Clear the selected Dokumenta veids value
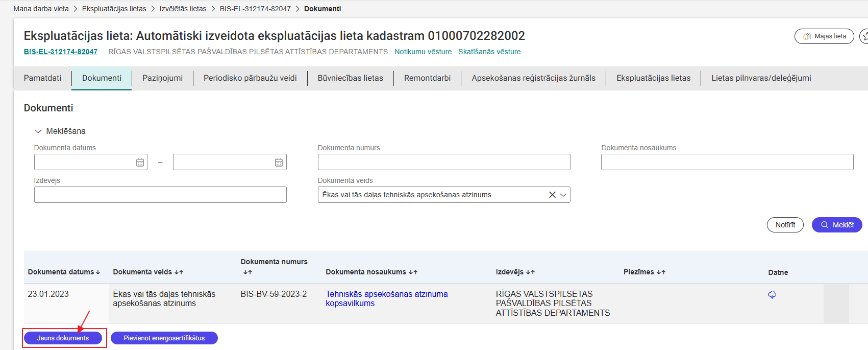This screenshot has height=350, width=868. coord(552,195)
